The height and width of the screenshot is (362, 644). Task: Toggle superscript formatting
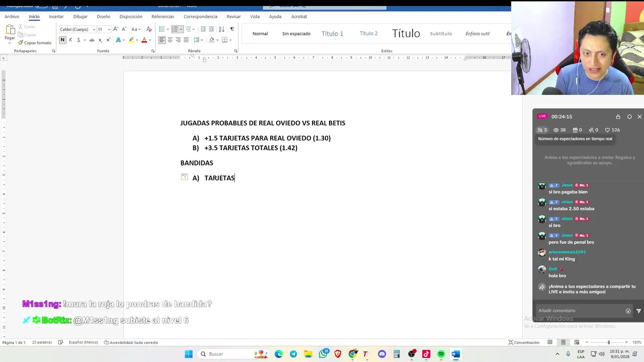108,40
